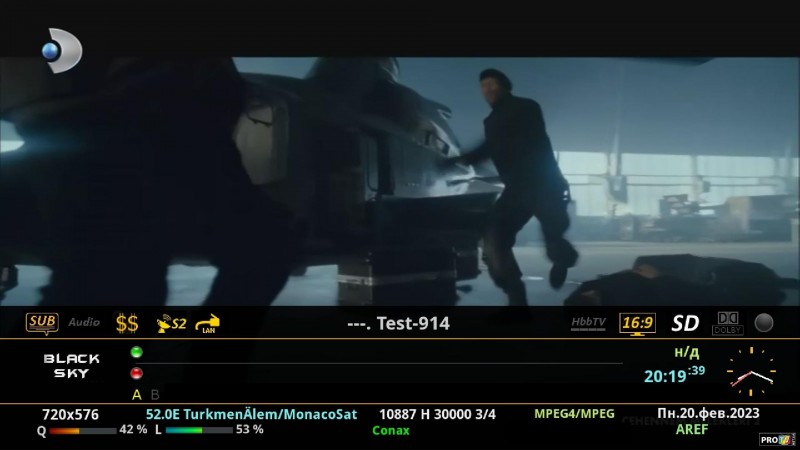
Task: Select tuner A
Action: (137, 394)
